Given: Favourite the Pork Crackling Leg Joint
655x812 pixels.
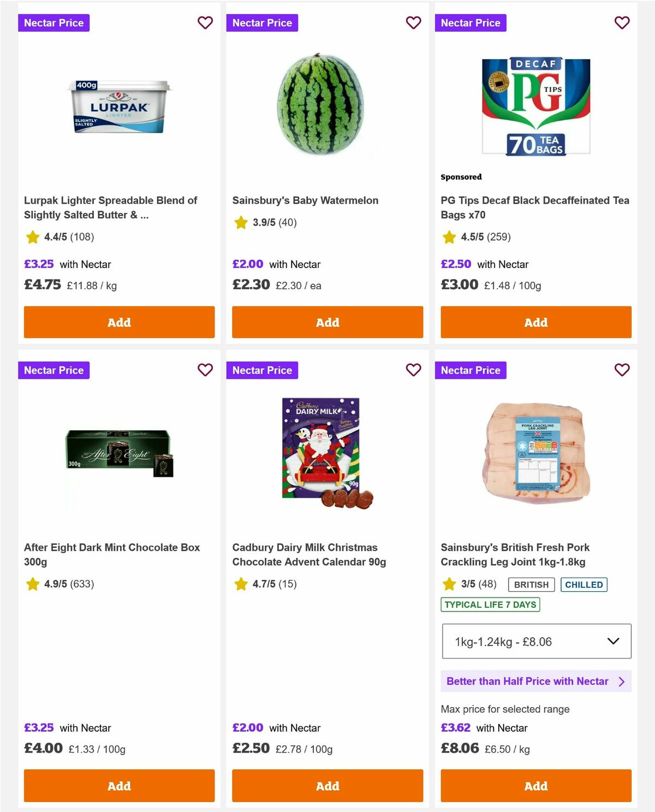Looking at the screenshot, I should [x=622, y=370].
